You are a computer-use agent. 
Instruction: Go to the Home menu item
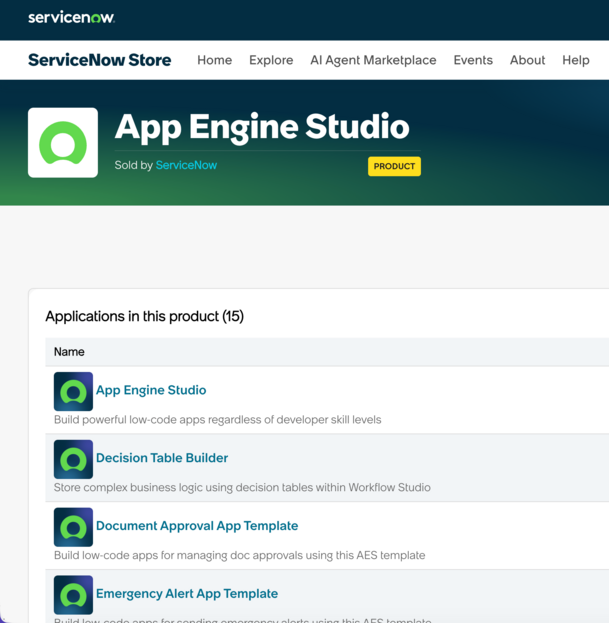(215, 60)
